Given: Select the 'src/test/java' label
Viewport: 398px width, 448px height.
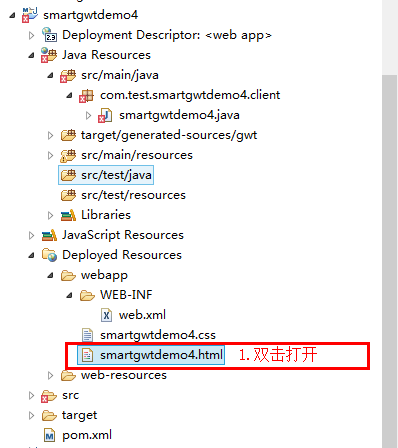Looking at the screenshot, I should (x=116, y=175).
